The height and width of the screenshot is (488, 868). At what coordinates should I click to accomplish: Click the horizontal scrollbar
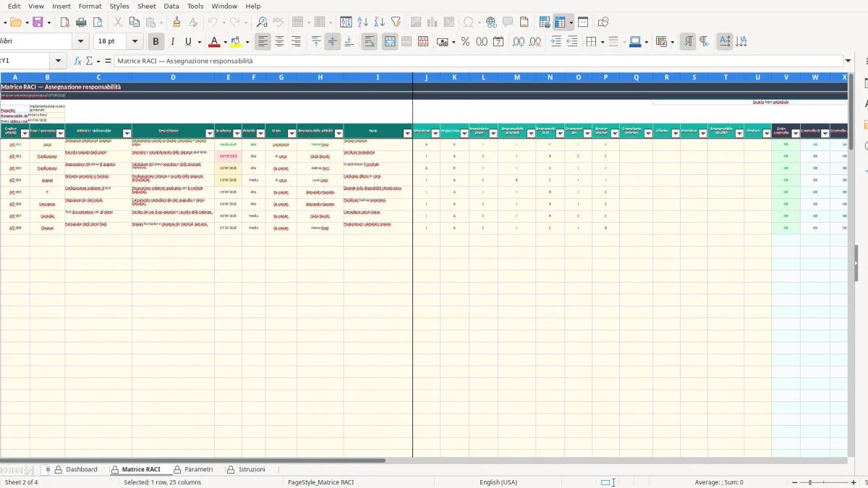(192, 461)
